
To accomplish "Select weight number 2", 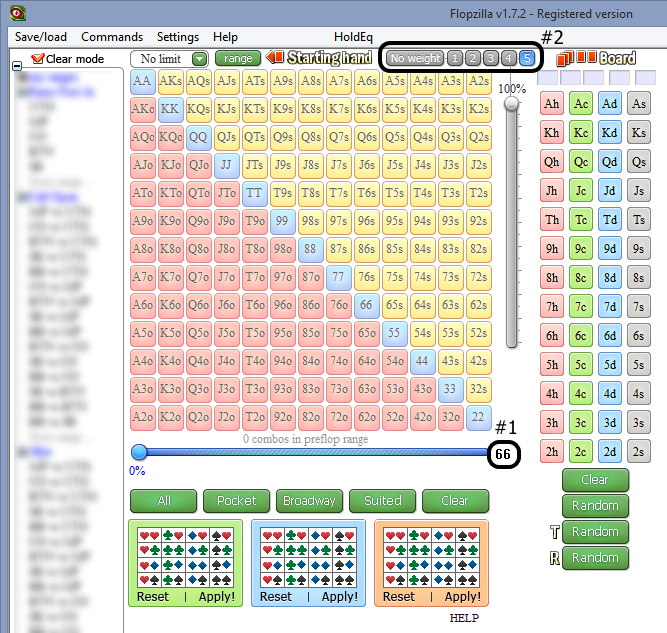I will [473, 58].
